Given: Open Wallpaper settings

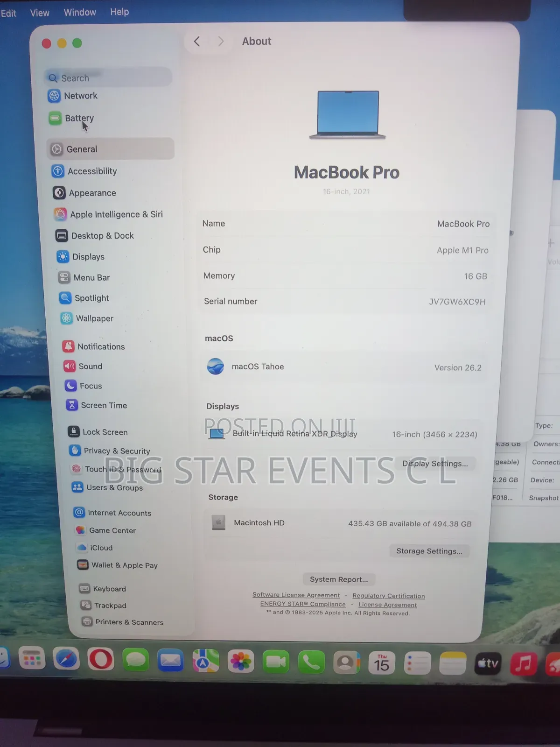Looking at the screenshot, I should point(87,318).
